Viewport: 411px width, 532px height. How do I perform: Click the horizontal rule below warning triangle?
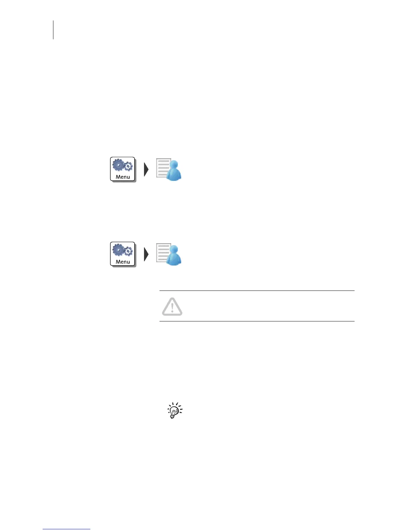point(257,321)
